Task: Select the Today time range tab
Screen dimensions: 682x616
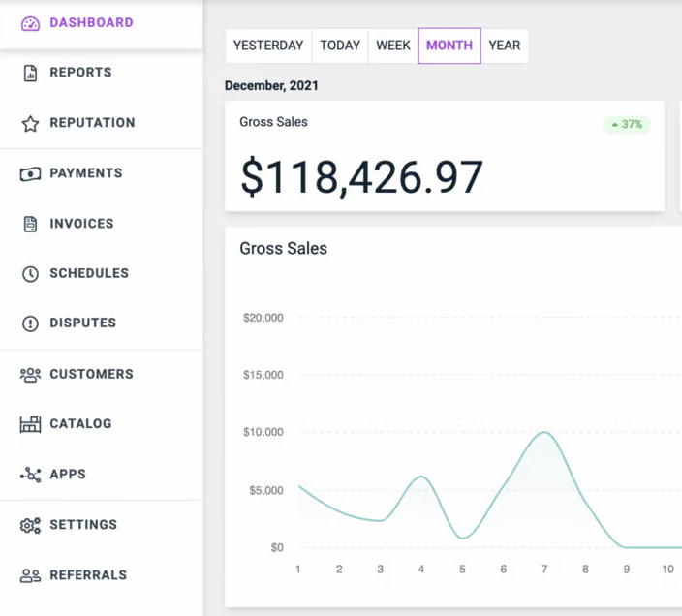Action: click(x=340, y=46)
